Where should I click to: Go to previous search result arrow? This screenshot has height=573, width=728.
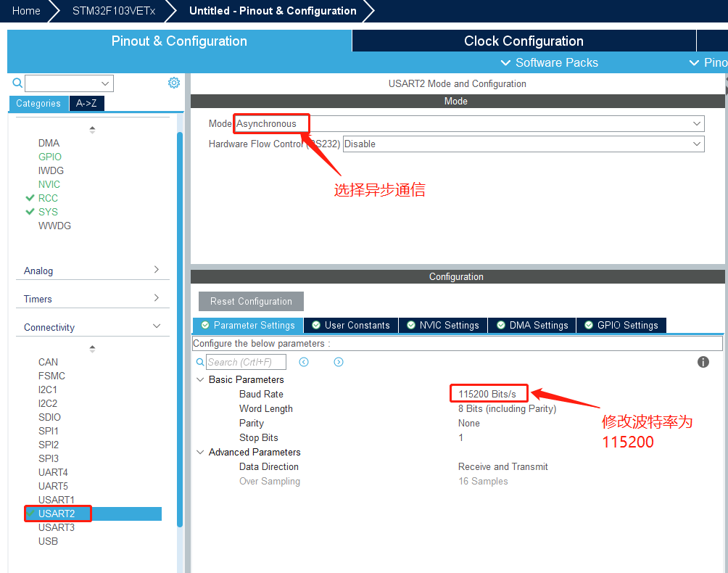[304, 362]
